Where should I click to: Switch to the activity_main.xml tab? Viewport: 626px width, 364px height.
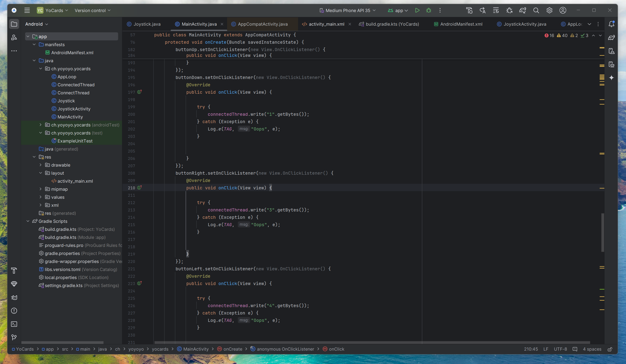[x=326, y=24]
